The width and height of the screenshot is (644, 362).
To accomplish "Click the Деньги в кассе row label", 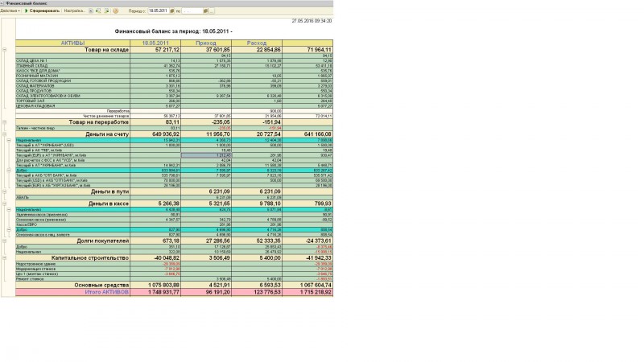I will (109, 204).
